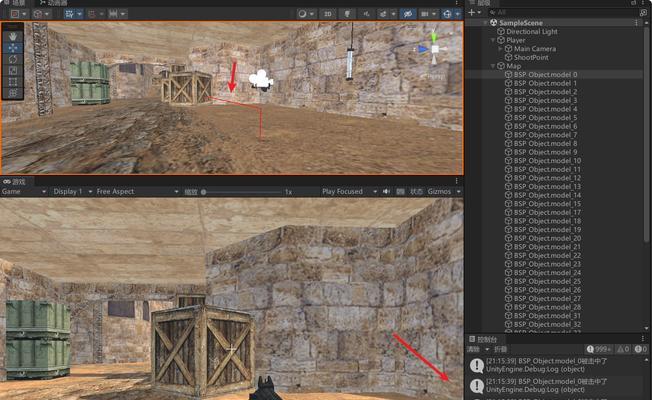The width and height of the screenshot is (652, 400).
Task: Toggle grid visibility icon in Scene toolbar
Action: pos(69,14)
